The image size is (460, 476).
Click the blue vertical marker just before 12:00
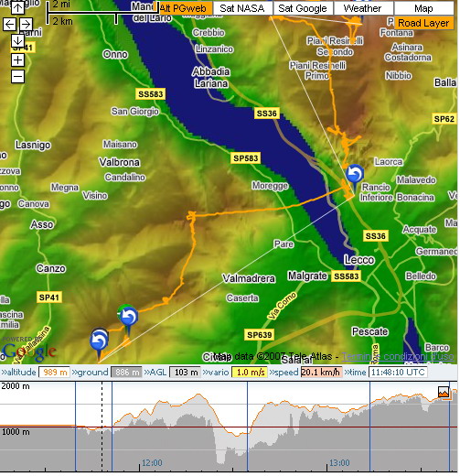(112, 427)
